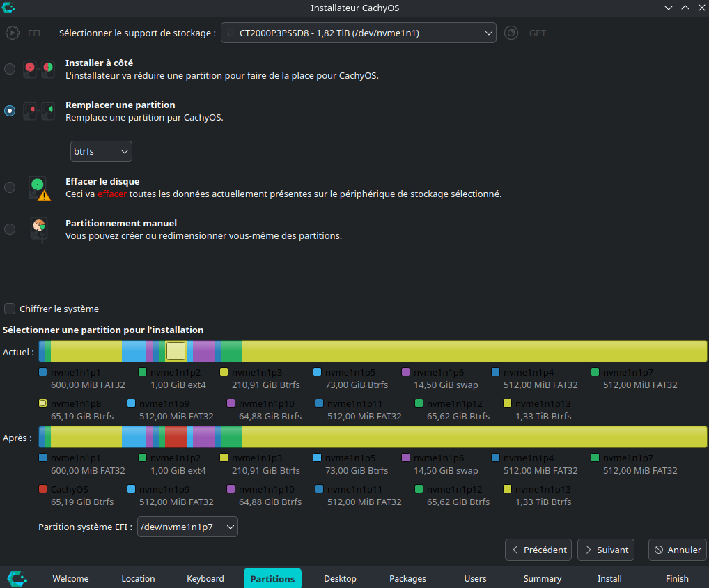Click the 'Partitionnement manuel' disk icon

pos(39,229)
